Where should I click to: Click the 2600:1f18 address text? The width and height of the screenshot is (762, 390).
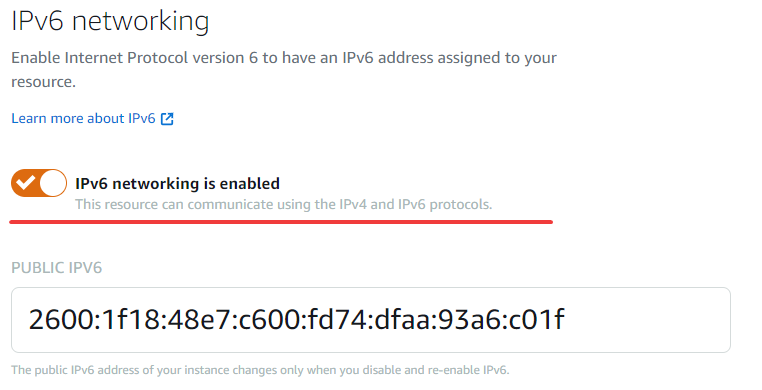tap(296, 320)
